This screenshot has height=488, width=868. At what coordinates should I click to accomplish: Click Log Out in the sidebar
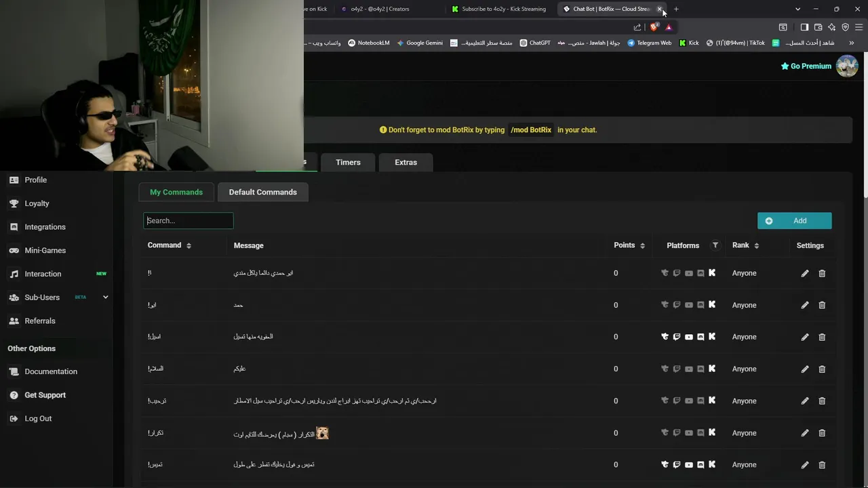pyautogui.click(x=38, y=419)
